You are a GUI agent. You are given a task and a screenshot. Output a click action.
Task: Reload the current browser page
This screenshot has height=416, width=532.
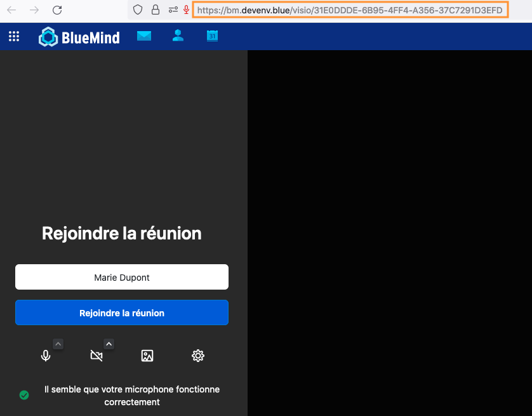click(x=57, y=10)
